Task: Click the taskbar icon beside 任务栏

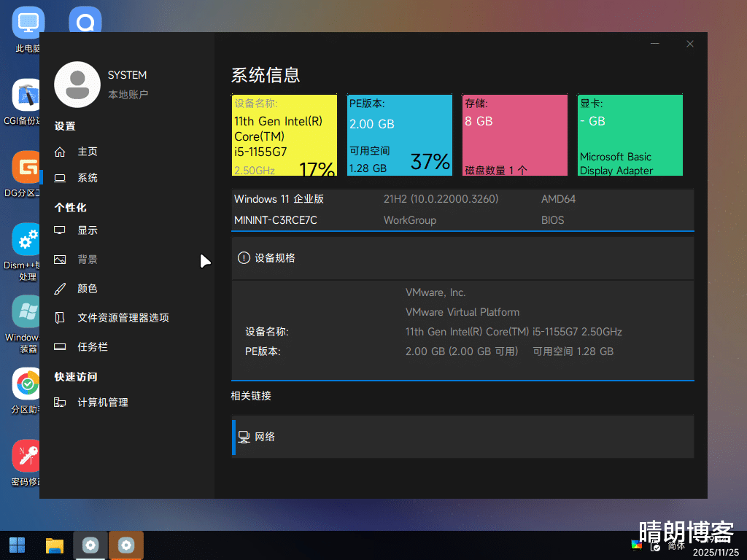Action: pos(60,346)
